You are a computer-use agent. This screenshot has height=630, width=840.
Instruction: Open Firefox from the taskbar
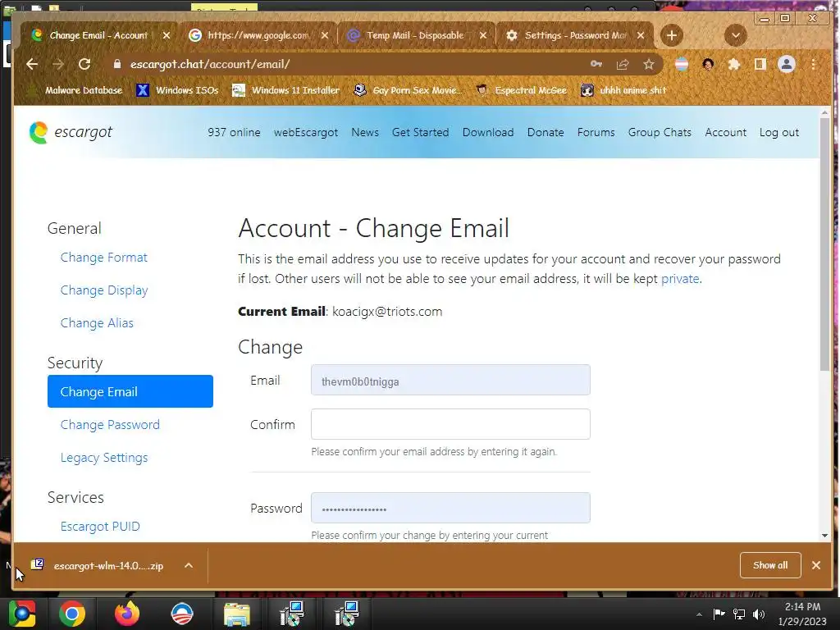(x=127, y=614)
